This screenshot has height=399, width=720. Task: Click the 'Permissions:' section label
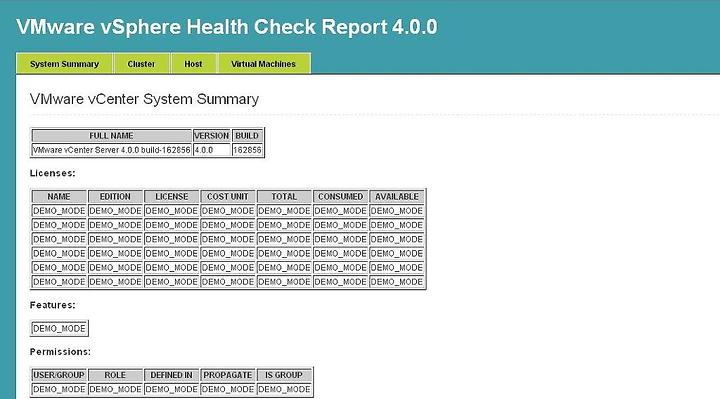coord(60,352)
